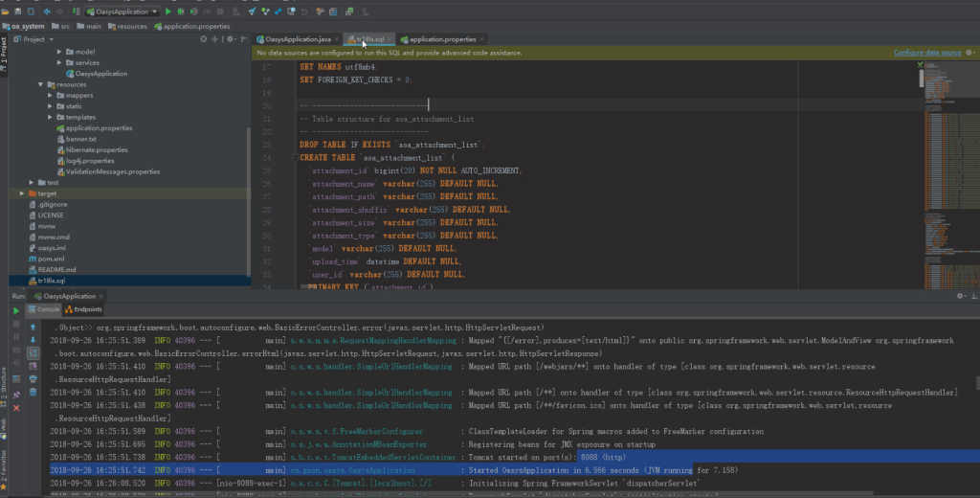Viewport: 980px width, 498px height.
Task: Select log4j.properties in the project tree
Action: tap(85, 161)
